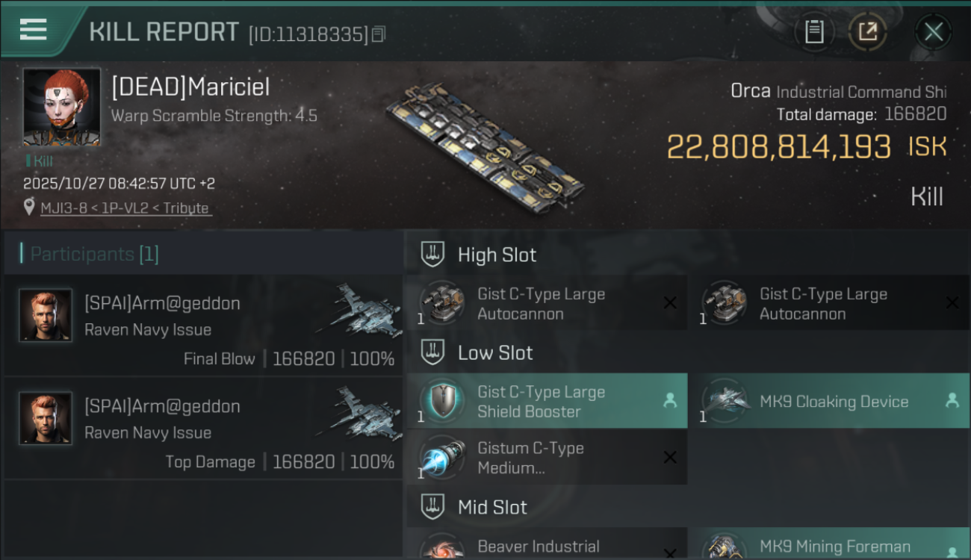Copy the kill report ID

point(379,34)
